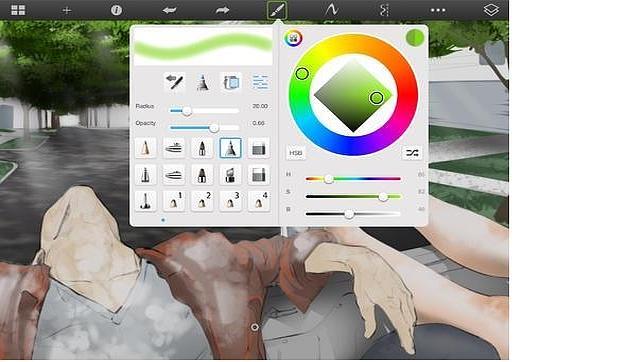Select the brush editor icon in top bar
This screenshot has width=644, height=362.
(x=277, y=10)
